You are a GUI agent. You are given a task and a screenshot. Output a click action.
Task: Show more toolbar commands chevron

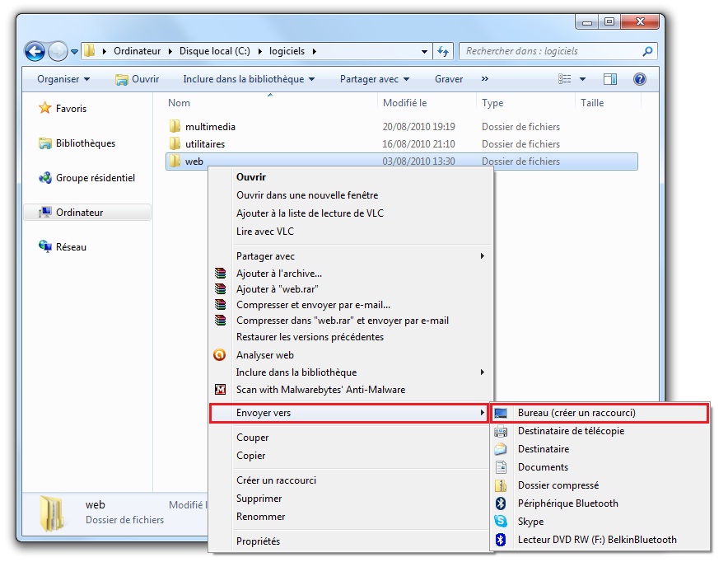point(485,79)
